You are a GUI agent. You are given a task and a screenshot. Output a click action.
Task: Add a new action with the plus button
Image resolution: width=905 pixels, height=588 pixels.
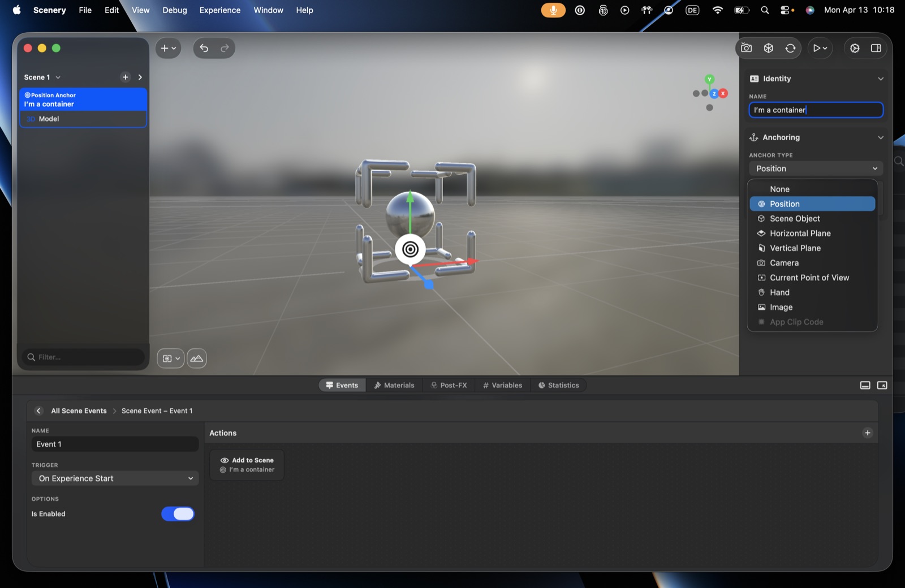[x=867, y=433]
